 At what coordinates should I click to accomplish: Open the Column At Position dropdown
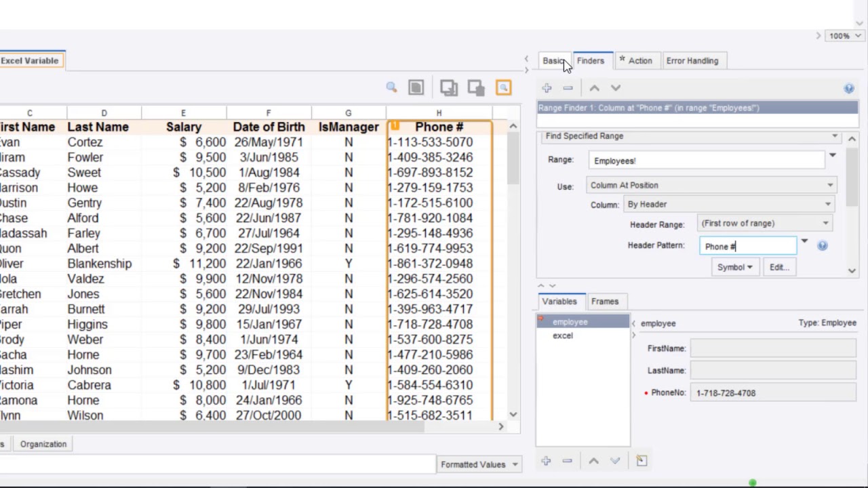coord(711,185)
